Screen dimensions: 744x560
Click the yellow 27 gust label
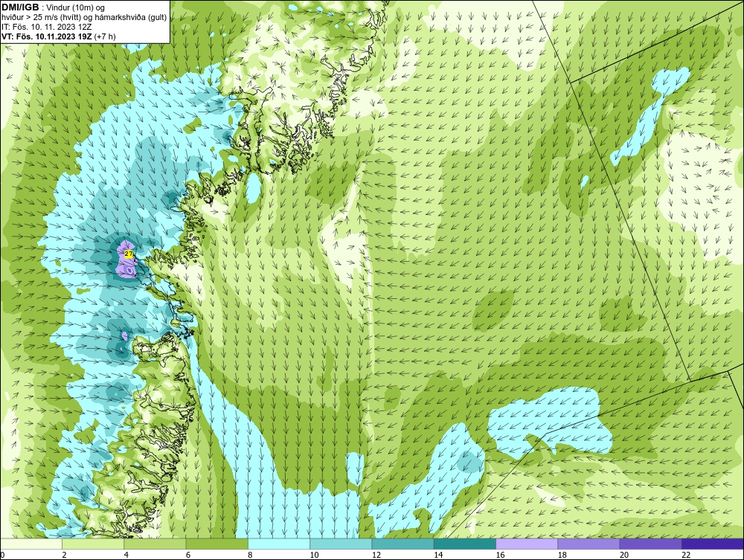click(129, 254)
